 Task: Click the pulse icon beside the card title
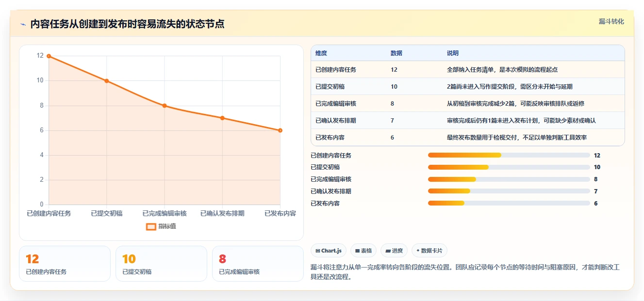[x=23, y=24]
